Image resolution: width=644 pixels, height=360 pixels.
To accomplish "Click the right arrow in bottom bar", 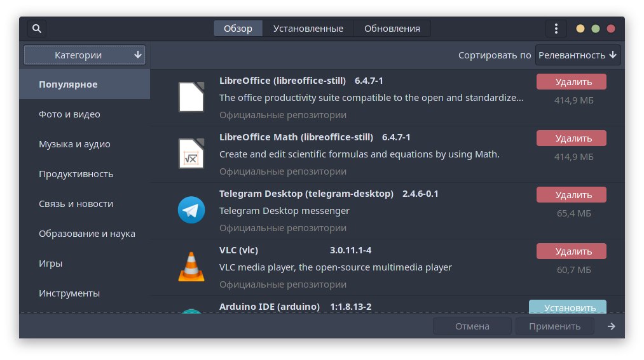I will pyautogui.click(x=611, y=326).
